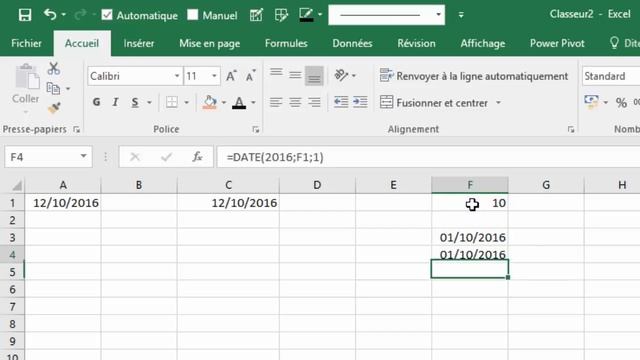Apply the fill color bucket
Viewport: 640px width, 360px height.
(x=210, y=102)
